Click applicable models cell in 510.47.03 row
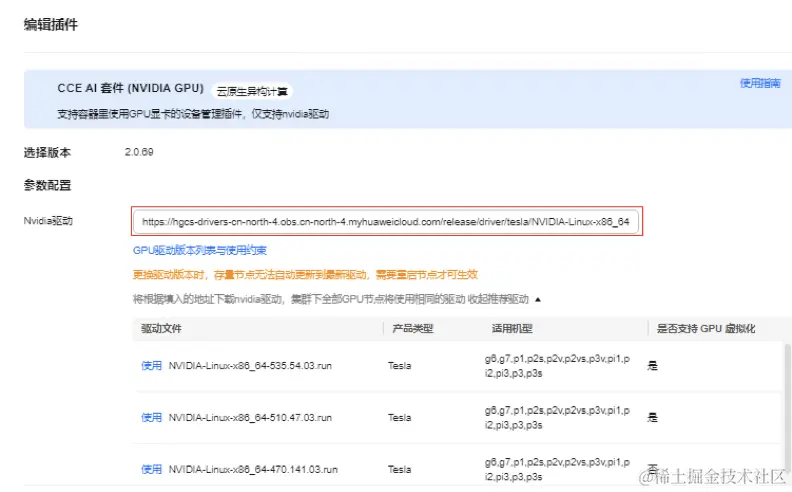 [557, 418]
